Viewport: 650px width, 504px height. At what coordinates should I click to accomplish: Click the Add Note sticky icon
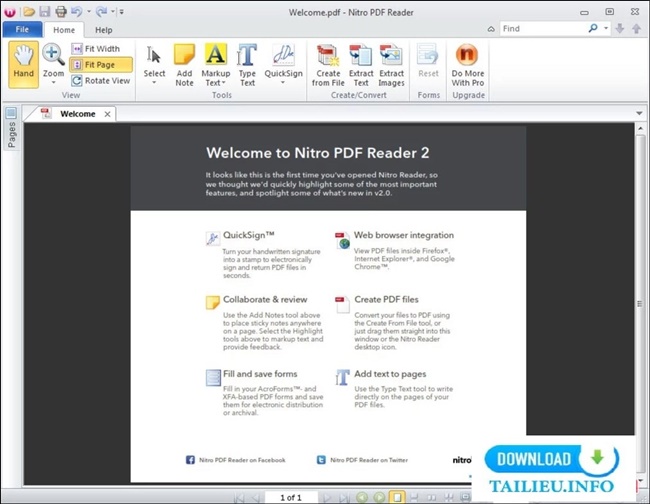(184, 65)
